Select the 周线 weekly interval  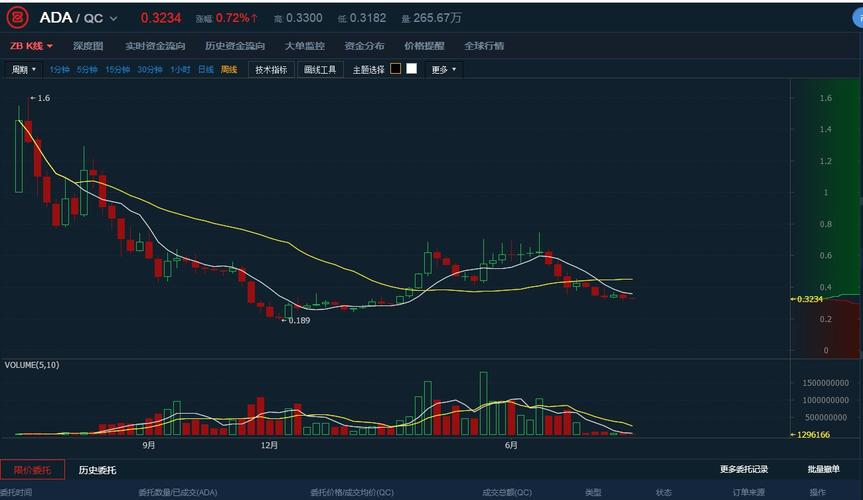229,69
